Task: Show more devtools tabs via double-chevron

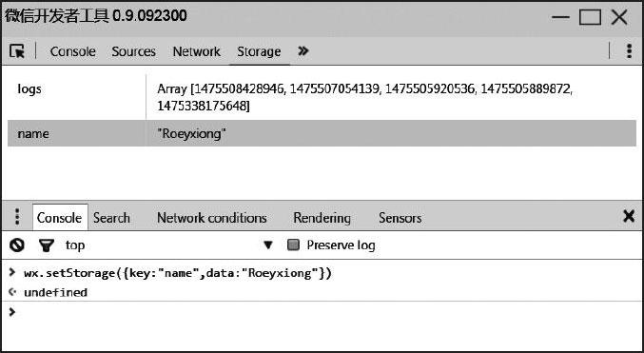Action: 303,51
